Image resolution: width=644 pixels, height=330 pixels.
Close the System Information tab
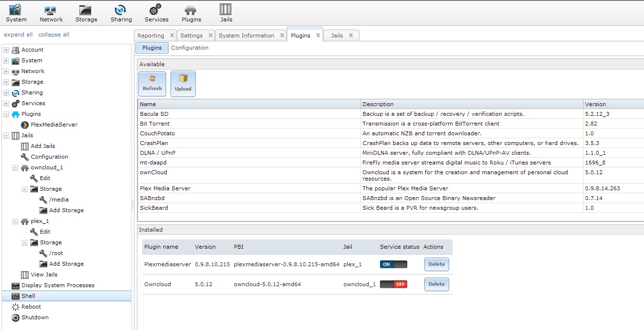click(282, 36)
